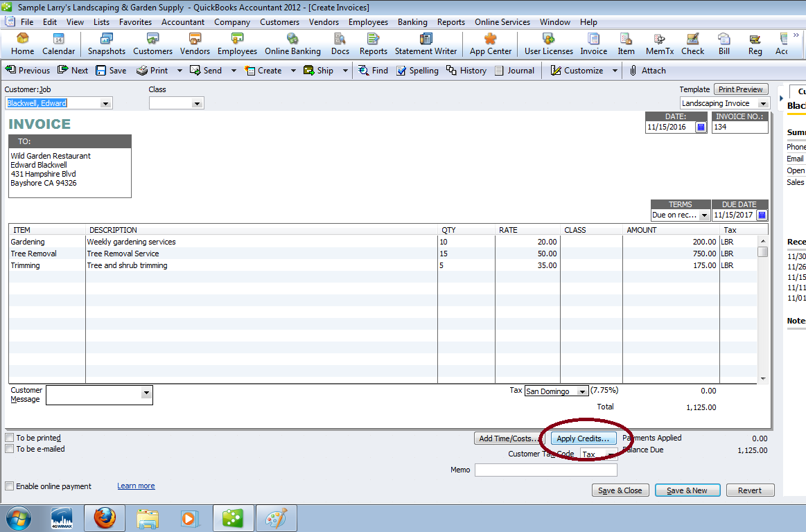Open the File menu
806x532 pixels.
27,22
